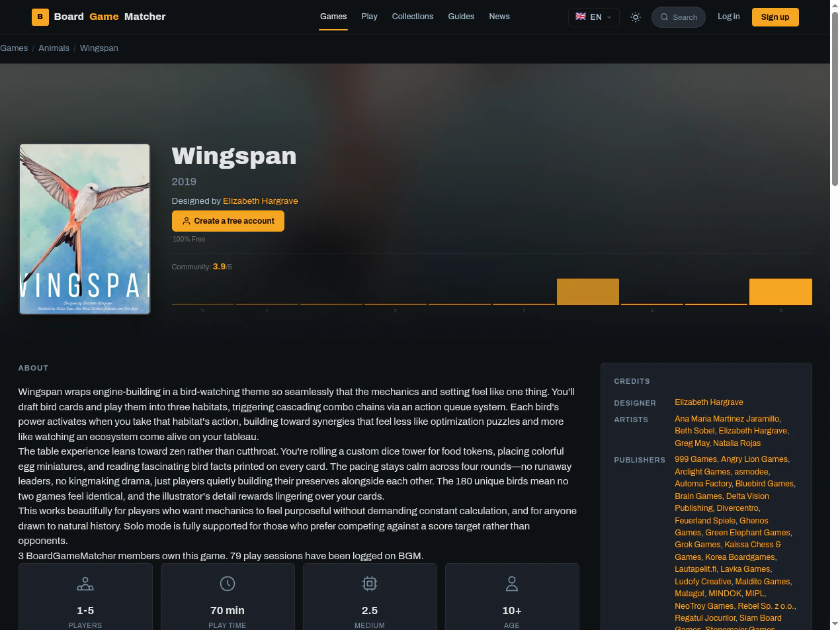The image size is (840, 630).
Task: Open publisher Brain Games
Action: (698, 496)
